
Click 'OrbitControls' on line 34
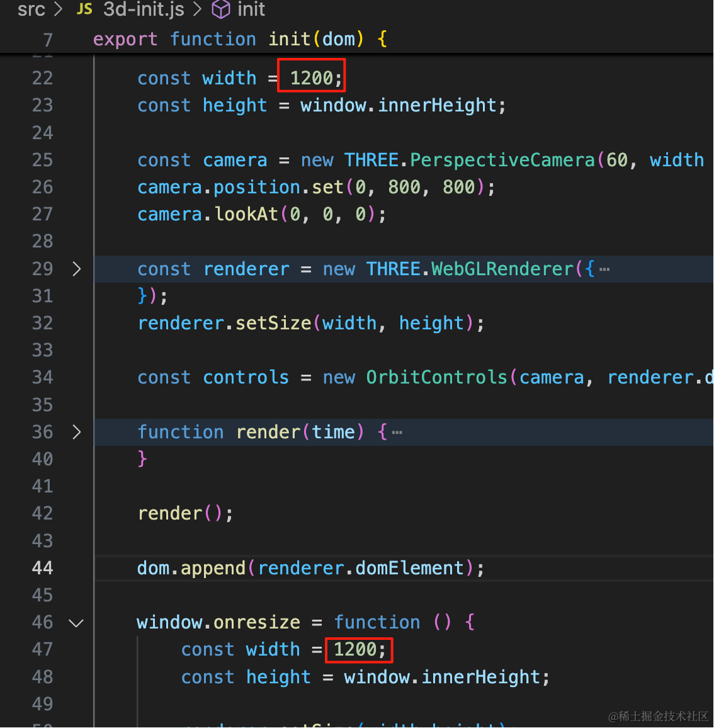437,377
